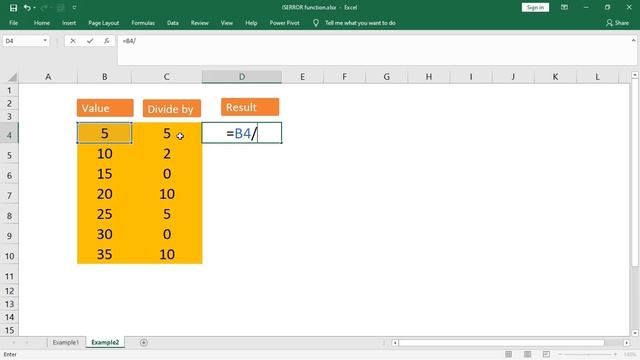Click cell C4 containing 5
The width and height of the screenshot is (640, 360).
point(167,133)
